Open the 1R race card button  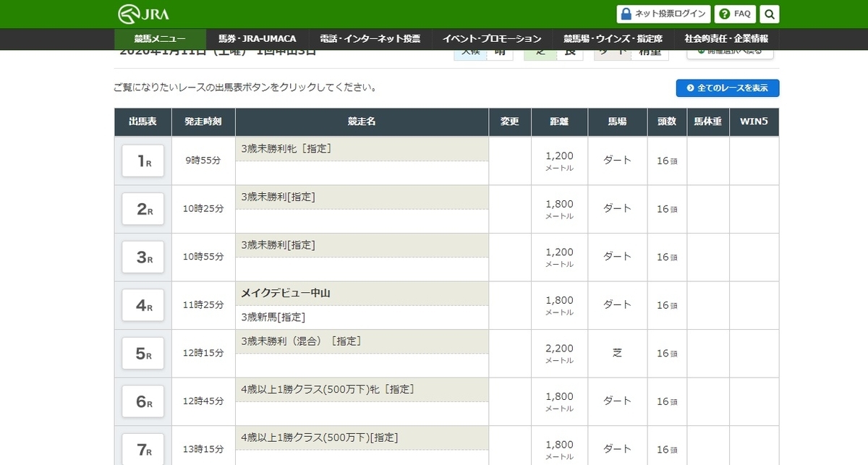click(143, 161)
